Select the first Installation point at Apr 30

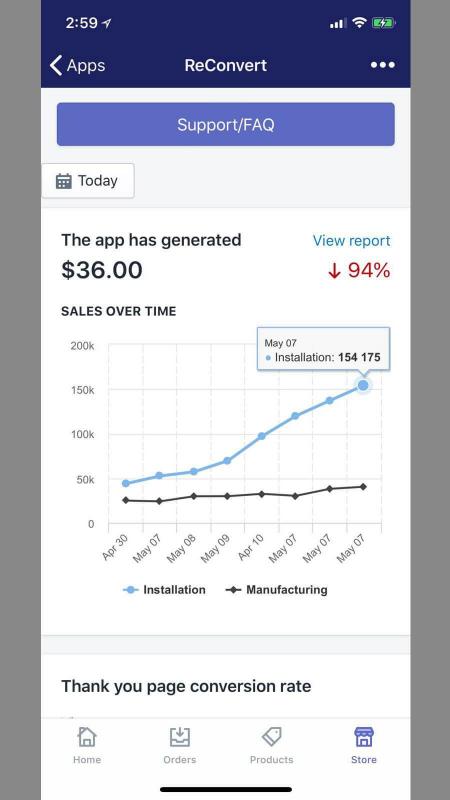[x=126, y=483]
